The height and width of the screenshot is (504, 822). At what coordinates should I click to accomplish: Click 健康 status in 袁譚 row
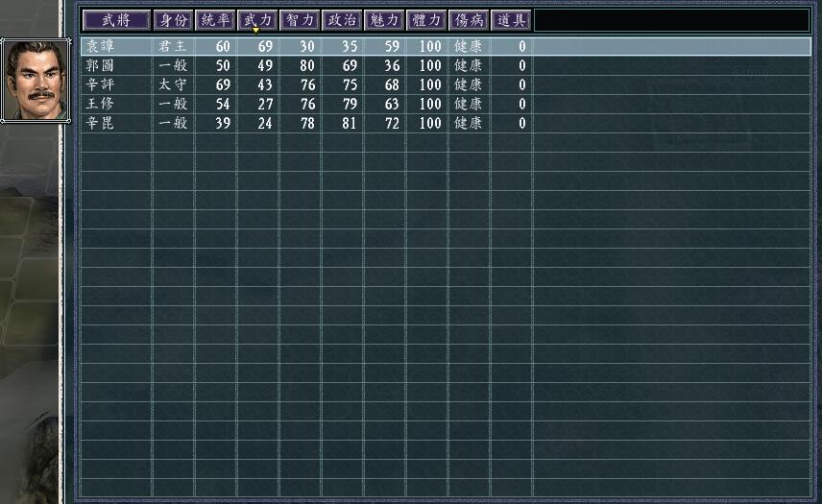click(x=469, y=46)
